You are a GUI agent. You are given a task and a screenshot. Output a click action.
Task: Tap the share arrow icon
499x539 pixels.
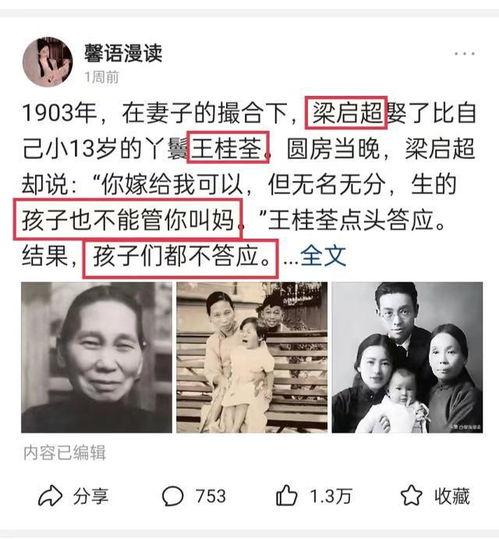coord(50,496)
